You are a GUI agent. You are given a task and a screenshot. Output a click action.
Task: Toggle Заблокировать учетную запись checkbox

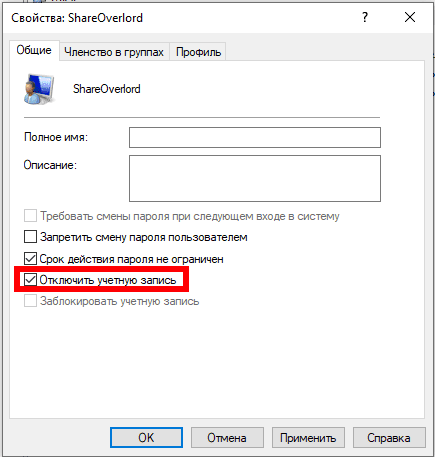pos(30,301)
